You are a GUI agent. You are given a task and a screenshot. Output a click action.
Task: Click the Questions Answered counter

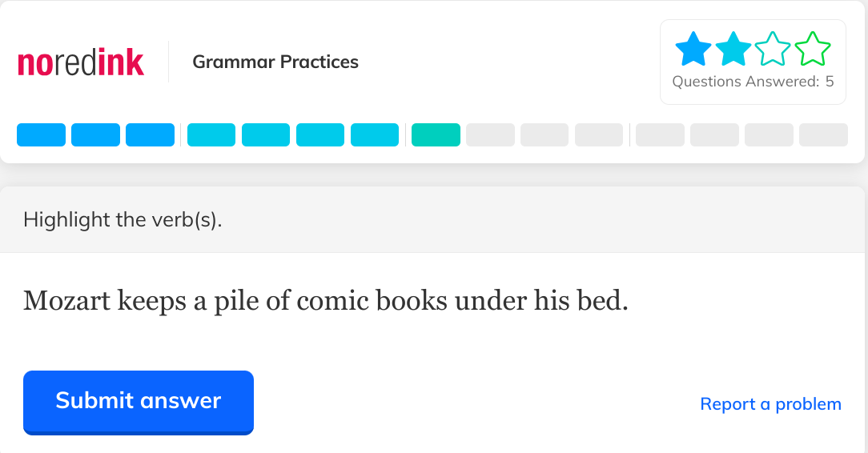click(x=753, y=82)
